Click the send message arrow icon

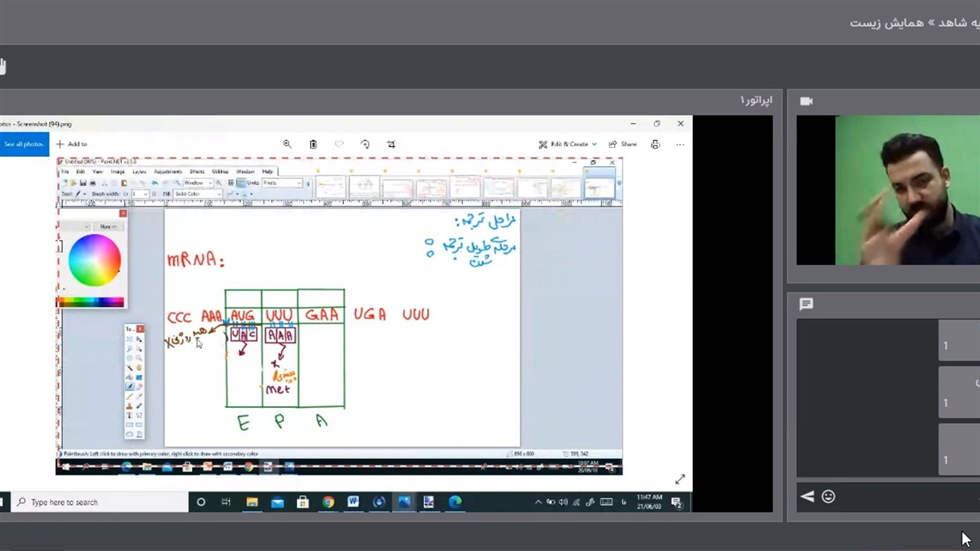pos(807,497)
